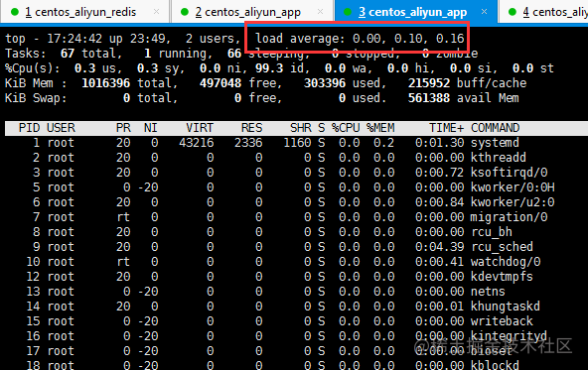This screenshot has width=588, height=370.
Task: Click the khungtaskd command text
Action: click(506, 306)
